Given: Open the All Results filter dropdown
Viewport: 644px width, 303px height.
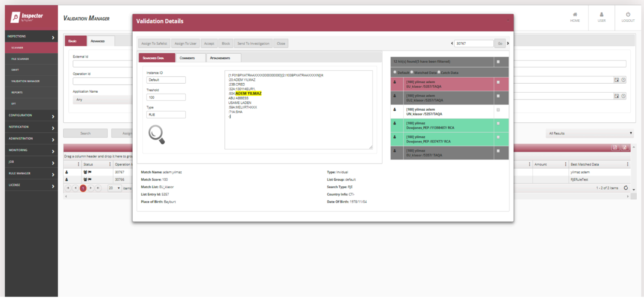Looking at the screenshot, I should pos(589,133).
